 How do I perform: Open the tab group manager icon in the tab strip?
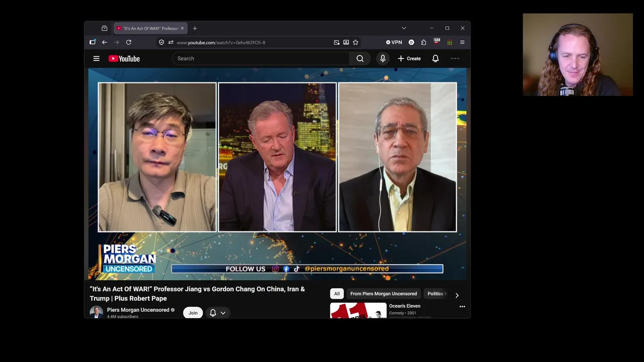104,28
